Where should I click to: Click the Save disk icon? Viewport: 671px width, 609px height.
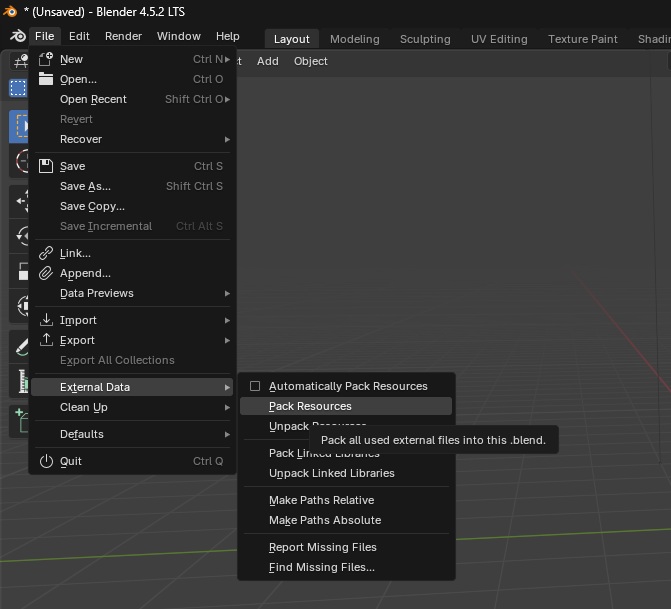point(45,166)
